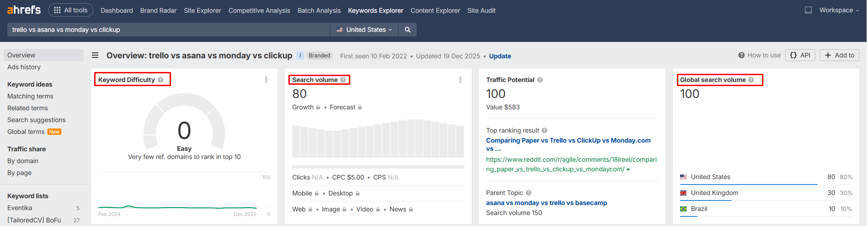Open Keywords Explorer tab

click(376, 10)
